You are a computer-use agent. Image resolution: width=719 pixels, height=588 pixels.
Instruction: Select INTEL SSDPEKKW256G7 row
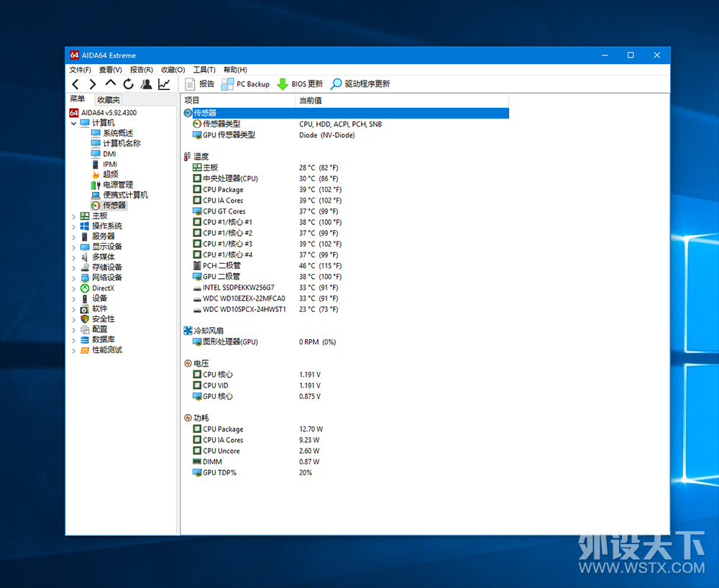tap(346, 288)
